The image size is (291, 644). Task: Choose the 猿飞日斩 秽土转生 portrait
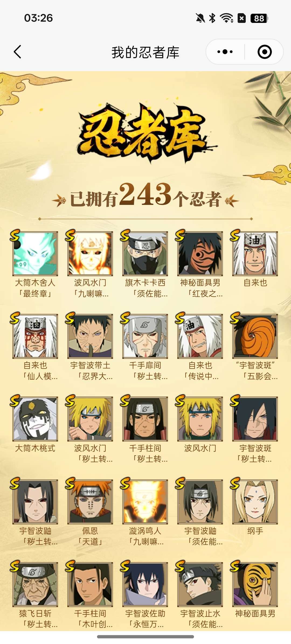point(35,584)
